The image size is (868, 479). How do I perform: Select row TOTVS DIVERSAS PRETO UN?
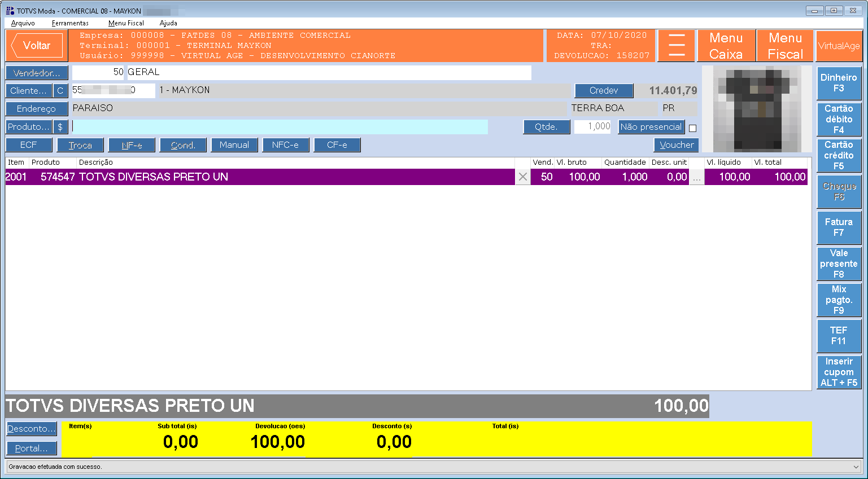(407, 177)
